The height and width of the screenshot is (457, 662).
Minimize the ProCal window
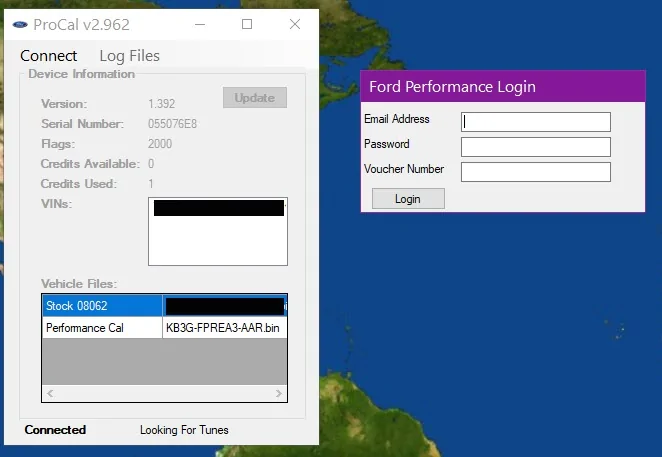tap(200, 24)
